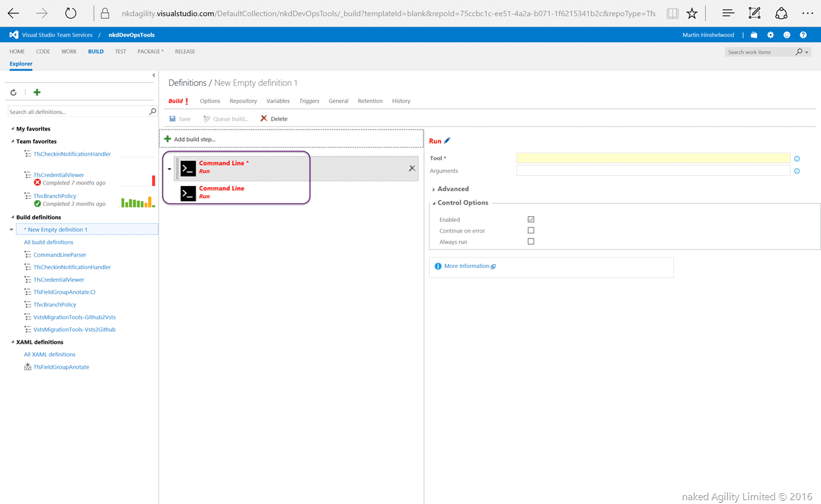Viewport: 821px width, 504px height.
Task: Click first Command Line terminal icon
Action: click(188, 168)
